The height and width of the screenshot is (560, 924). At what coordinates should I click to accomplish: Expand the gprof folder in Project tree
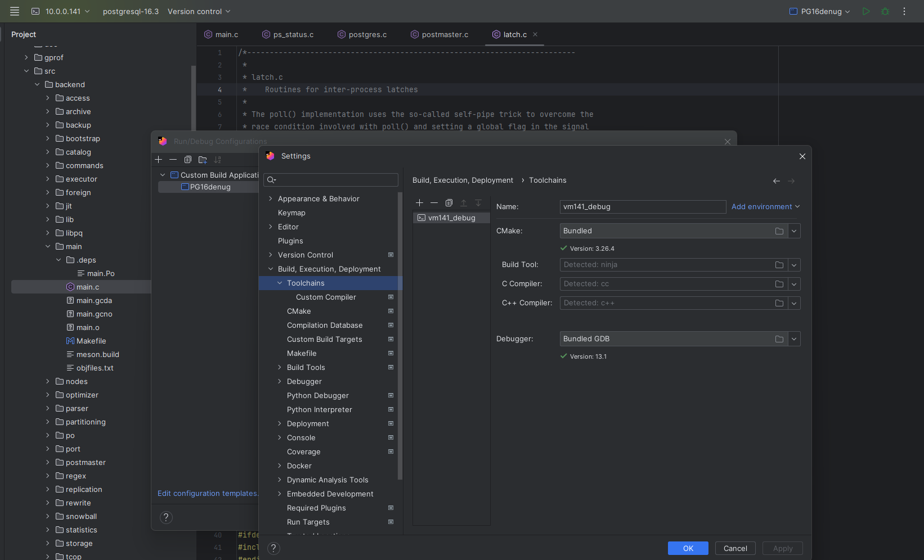coord(26,57)
